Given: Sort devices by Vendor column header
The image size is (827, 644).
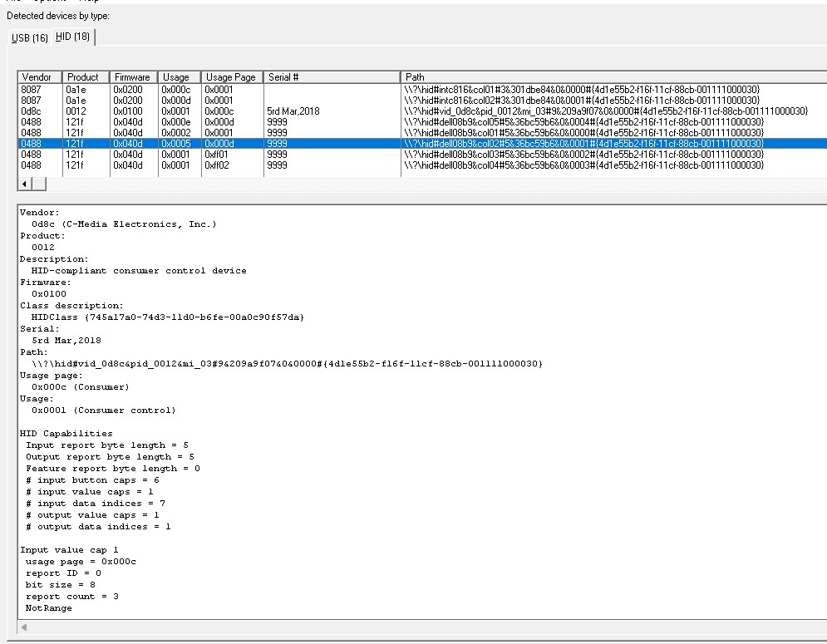Looking at the screenshot, I should 37,77.
